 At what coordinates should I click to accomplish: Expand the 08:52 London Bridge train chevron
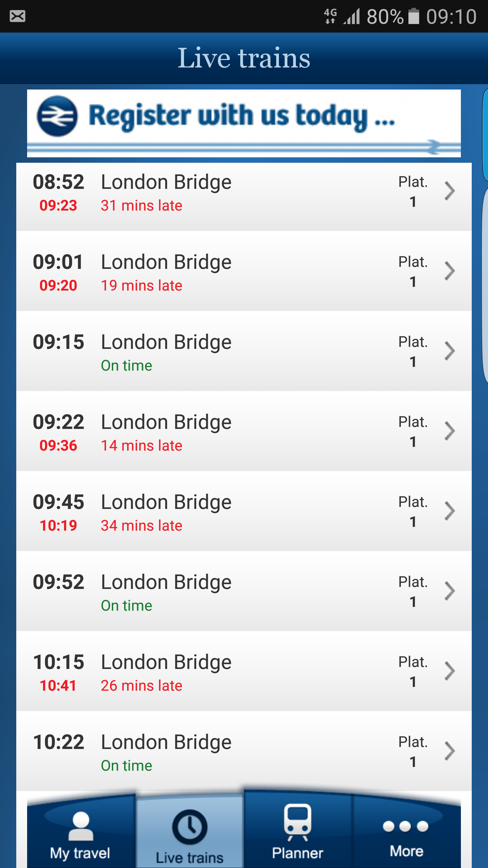pos(449,191)
